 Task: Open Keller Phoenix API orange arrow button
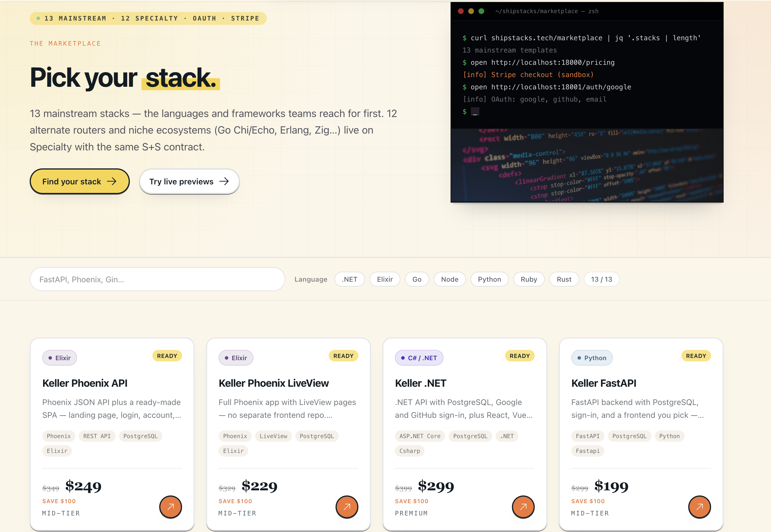(171, 507)
